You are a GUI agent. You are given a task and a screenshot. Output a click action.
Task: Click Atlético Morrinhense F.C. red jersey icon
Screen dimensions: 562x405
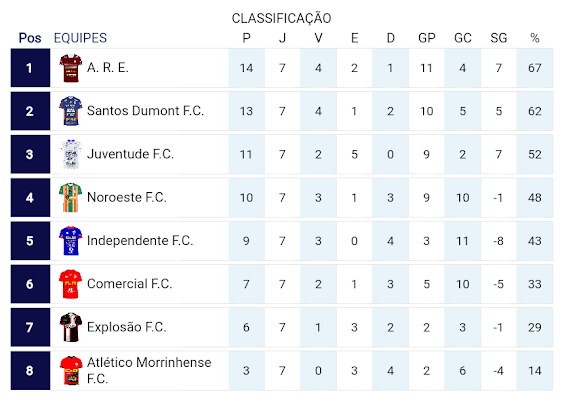pyautogui.click(x=71, y=371)
